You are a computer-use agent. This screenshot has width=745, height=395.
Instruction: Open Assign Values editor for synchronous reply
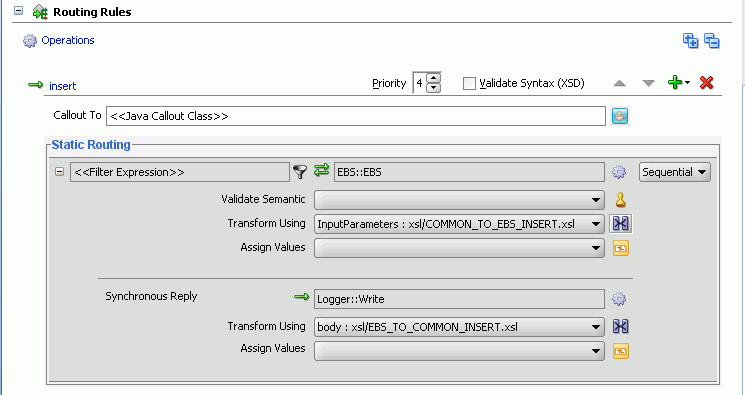pos(621,351)
